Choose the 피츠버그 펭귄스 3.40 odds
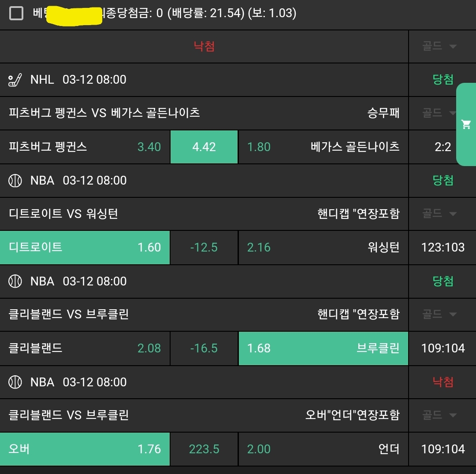The image size is (476, 474). [85, 147]
